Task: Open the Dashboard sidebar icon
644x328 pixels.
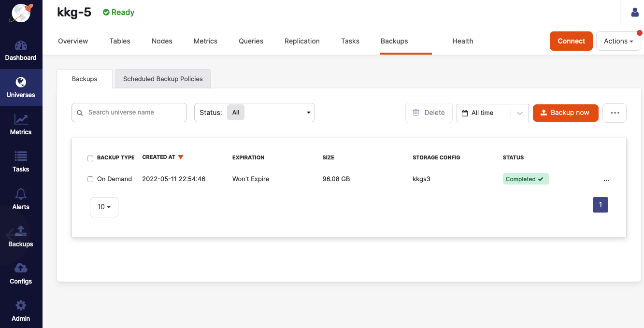Action: (21, 46)
